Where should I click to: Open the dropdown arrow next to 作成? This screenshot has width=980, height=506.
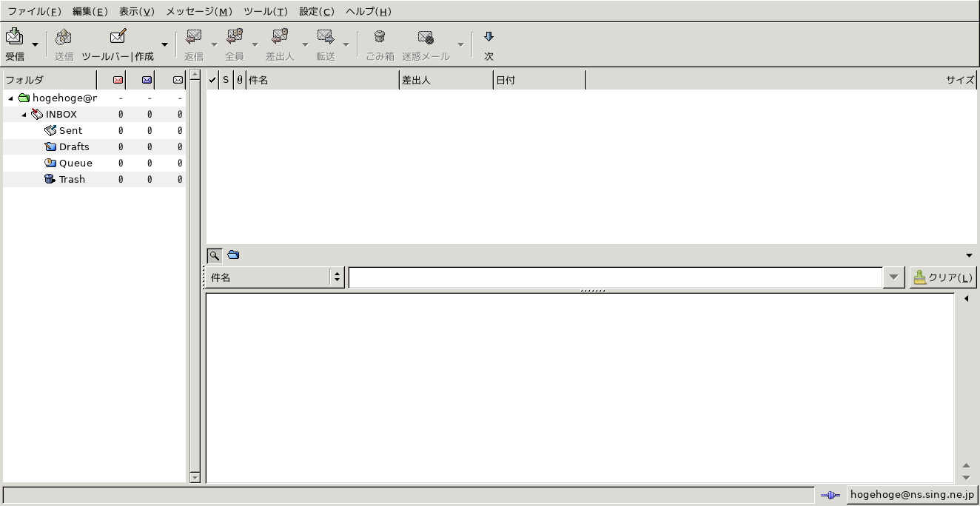(x=164, y=45)
